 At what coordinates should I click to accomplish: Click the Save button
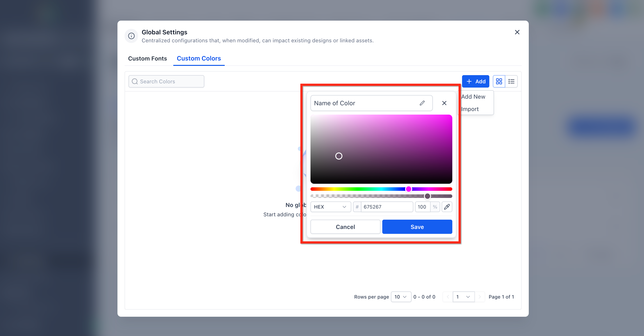click(417, 227)
